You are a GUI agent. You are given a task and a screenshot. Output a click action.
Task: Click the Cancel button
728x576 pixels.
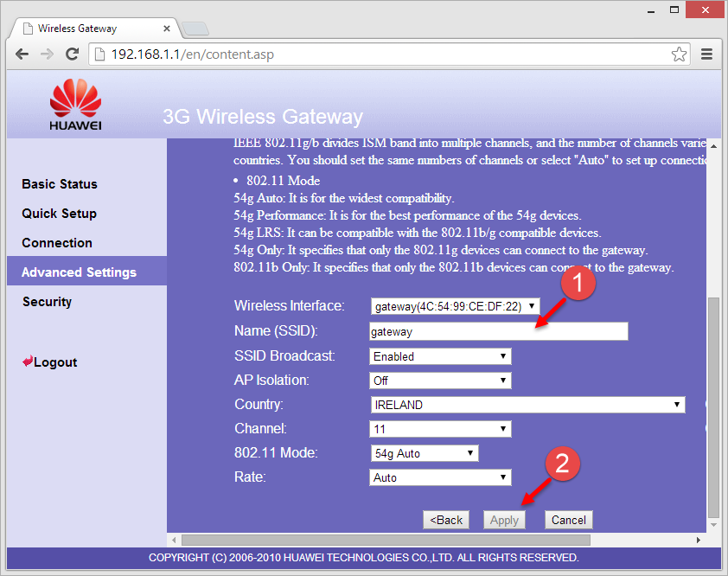(x=568, y=520)
